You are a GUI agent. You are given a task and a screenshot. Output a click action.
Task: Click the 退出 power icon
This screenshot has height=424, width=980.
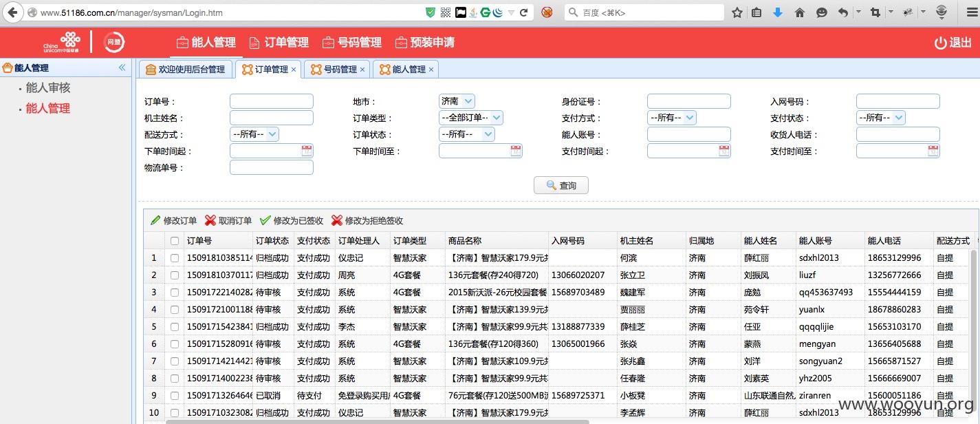point(940,43)
